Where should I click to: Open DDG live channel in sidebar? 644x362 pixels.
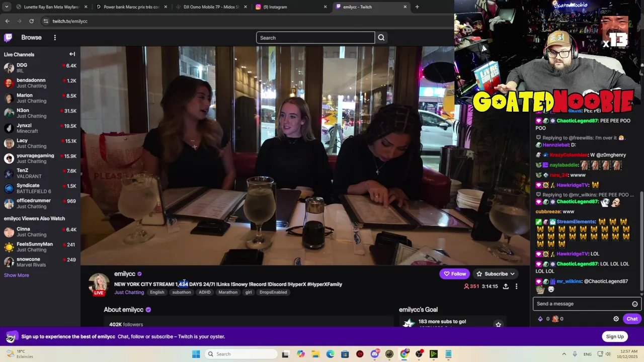pos(40,68)
